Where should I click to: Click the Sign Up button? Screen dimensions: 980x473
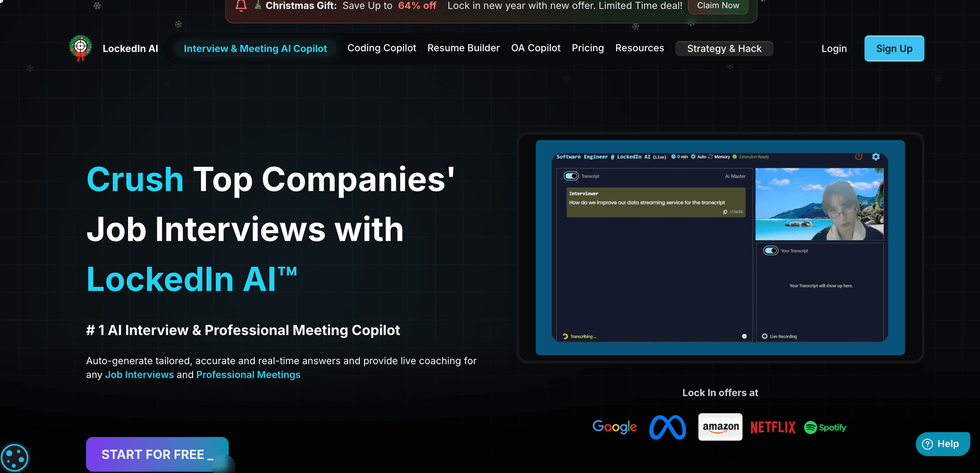pos(894,48)
